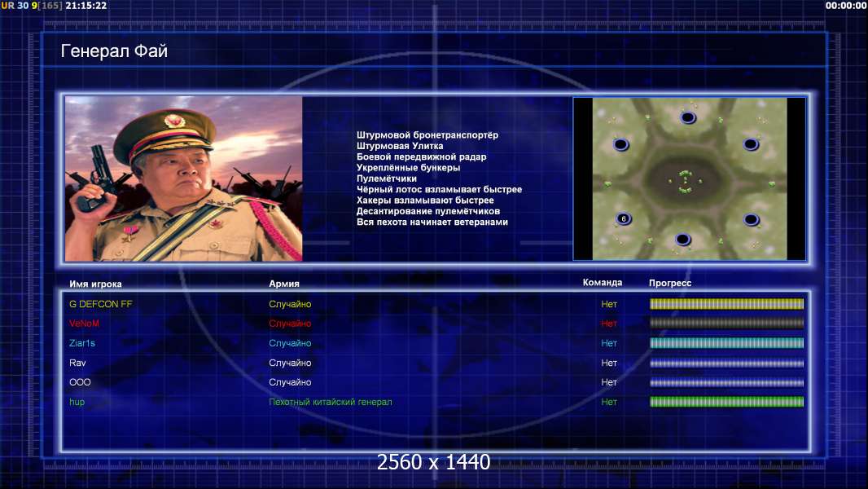The height and width of the screenshot is (489, 868).
Task: Click the 'Нет' team value for Rav
Action: tap(609, 363)
